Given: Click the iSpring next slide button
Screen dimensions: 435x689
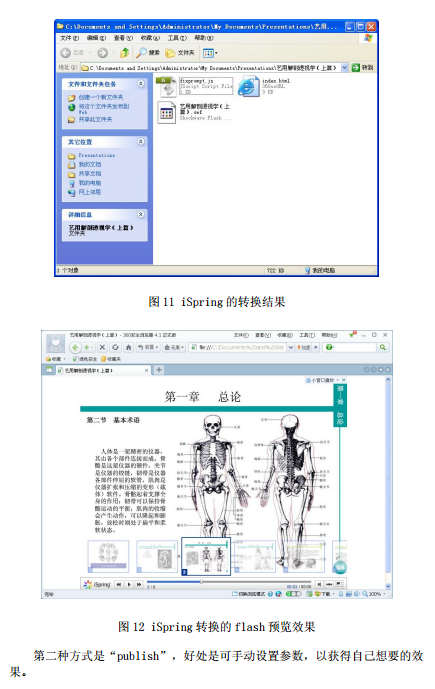Looking at the screenshot, I should [139, 584].
